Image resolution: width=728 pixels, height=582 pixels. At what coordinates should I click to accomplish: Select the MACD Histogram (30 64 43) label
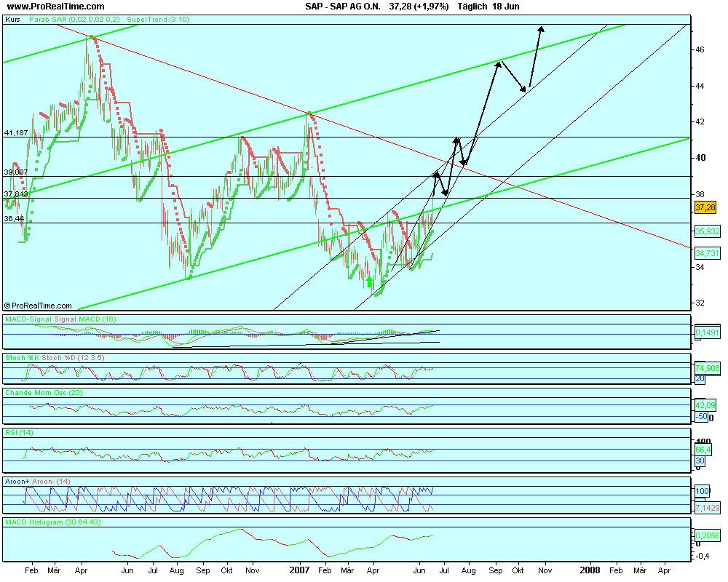point(53,522)
